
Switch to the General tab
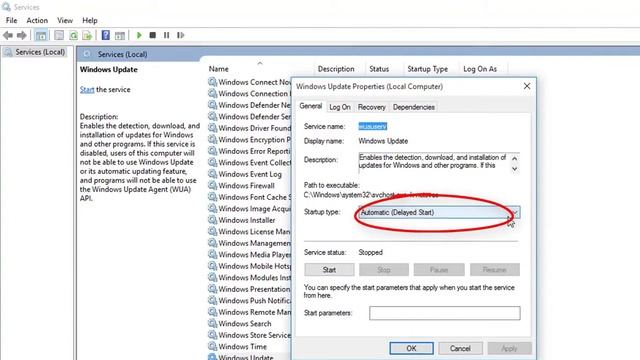click(311, 106)
